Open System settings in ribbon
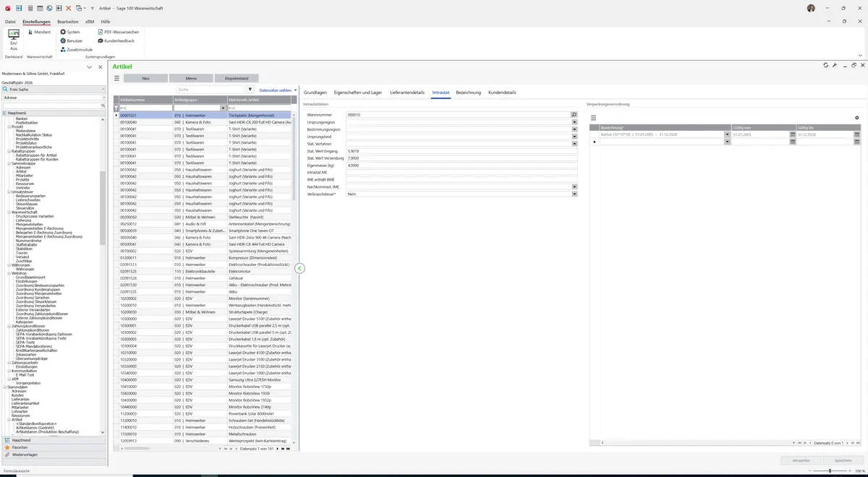The height and width of the screenshot is (477, 868). point(70,32)
